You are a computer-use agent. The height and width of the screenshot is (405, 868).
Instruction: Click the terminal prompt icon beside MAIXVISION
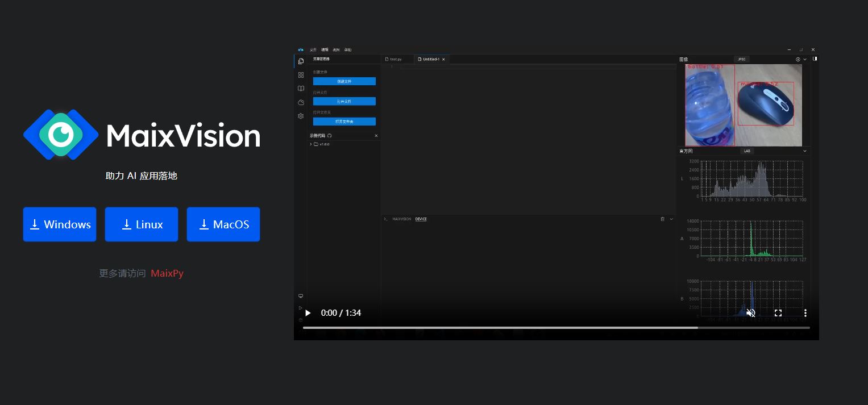386,219
